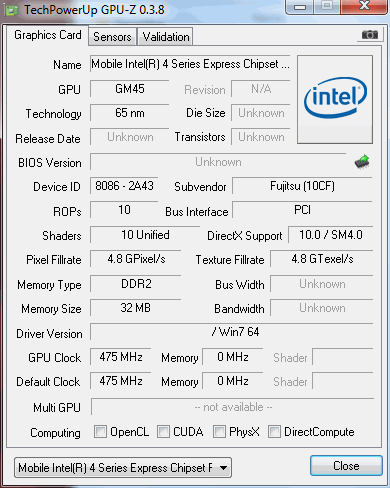Click the ROPs value field

pos(124,210)
